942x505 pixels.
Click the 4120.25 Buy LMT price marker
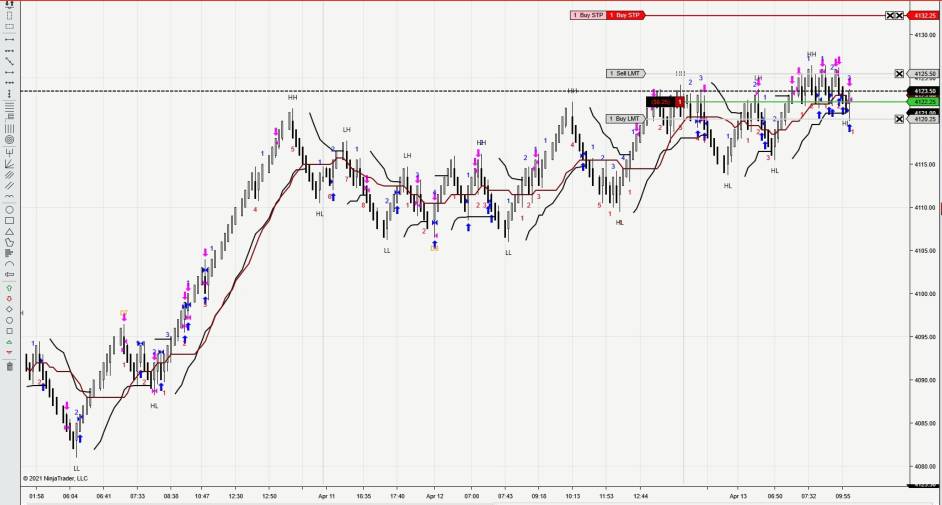point(924,119)
